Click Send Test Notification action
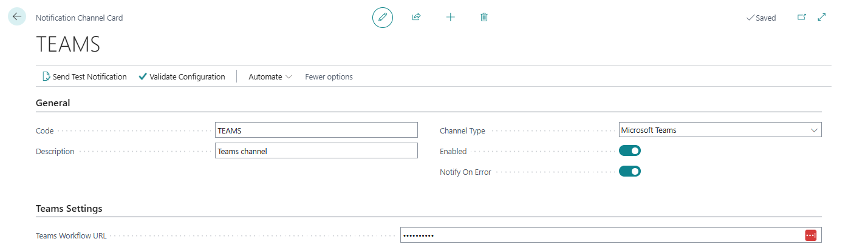The image size is (868, 250). pyautogui.click(x=84, y=77)
